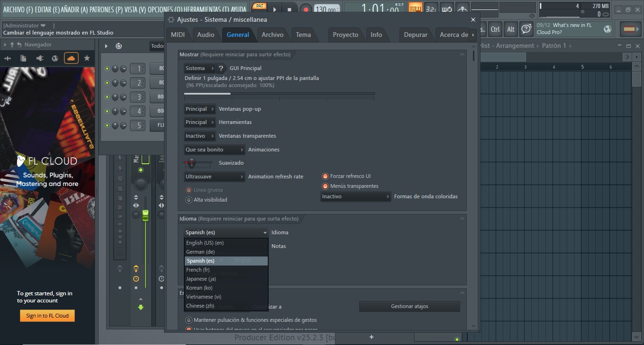Click the Gestionar atajos button
This screenshot has height=345, width=644.
(x=409, y=306)
